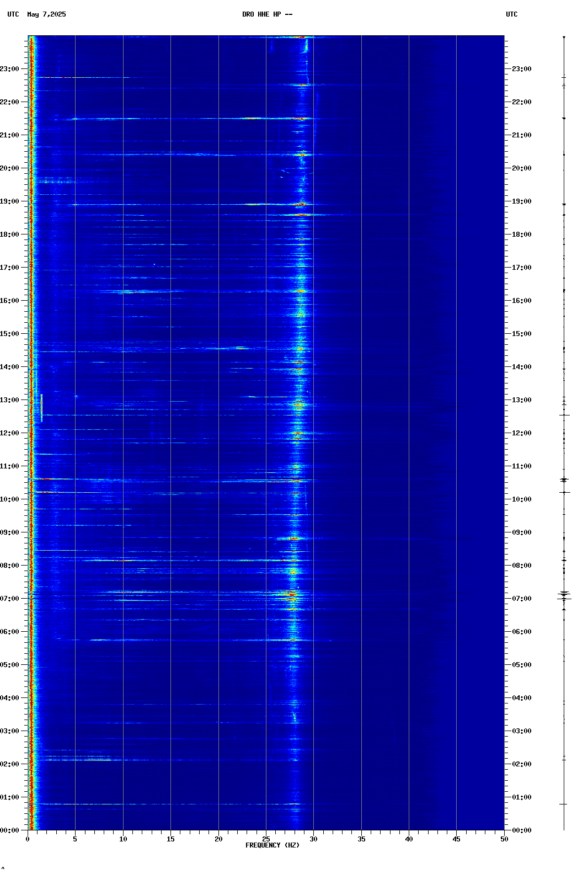Click 02:00 on the right time axis

[522, 764]
